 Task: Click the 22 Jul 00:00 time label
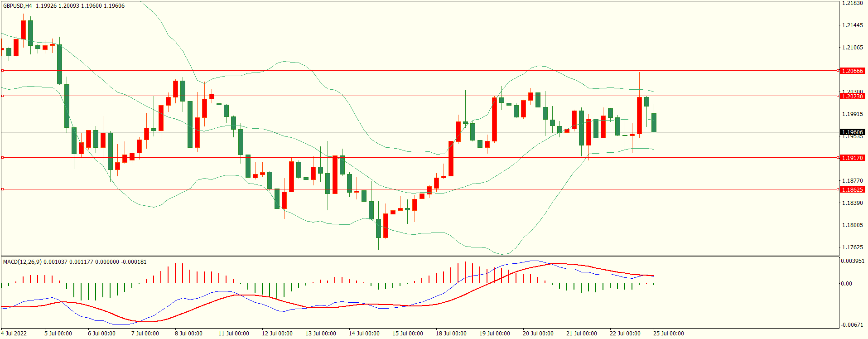625,334
